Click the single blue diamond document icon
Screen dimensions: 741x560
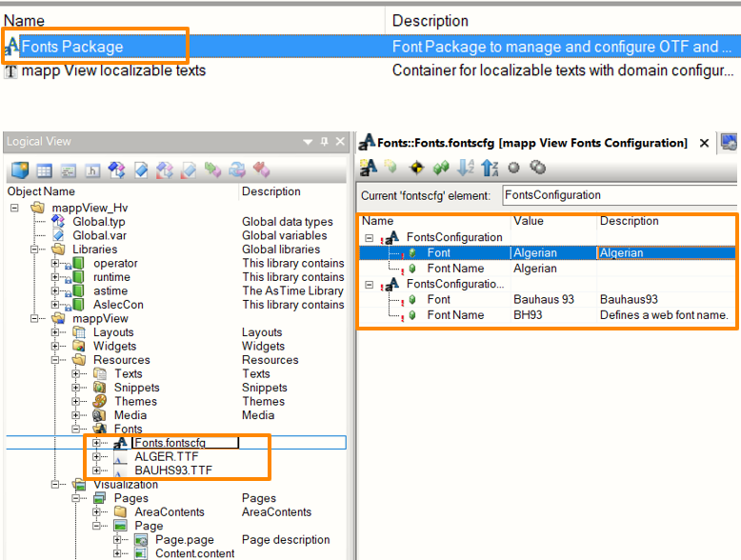(x=141, y=170)
